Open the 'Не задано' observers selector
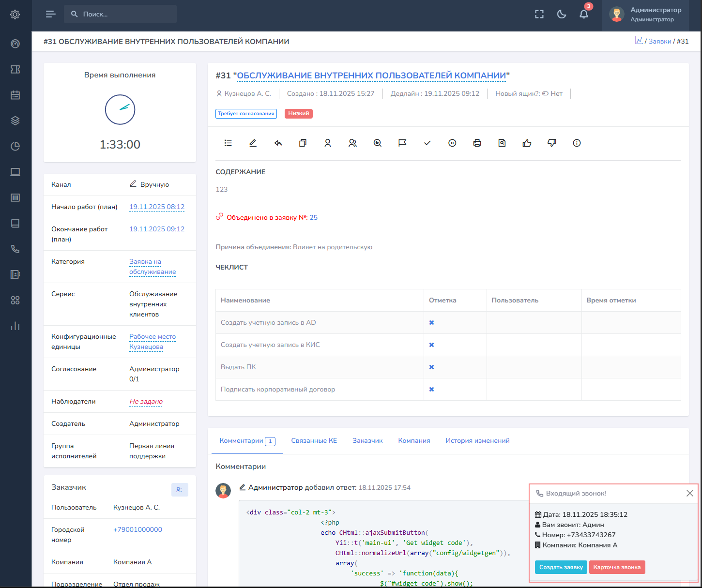 pos(146,401)
